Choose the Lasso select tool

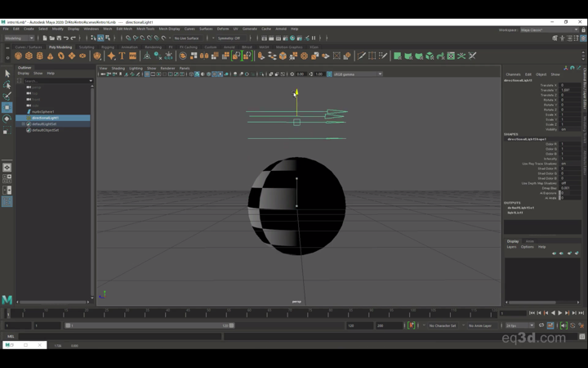(x=7, y=85)
